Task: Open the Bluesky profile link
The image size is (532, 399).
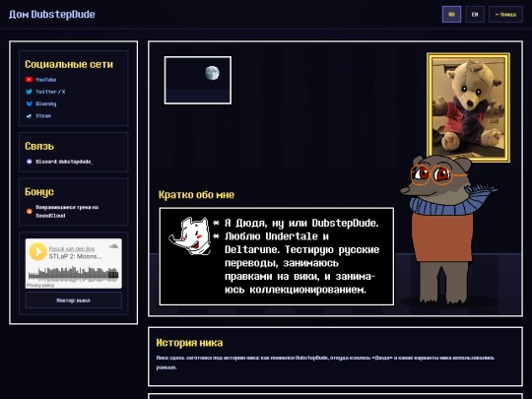Action: tap(45, 103)
